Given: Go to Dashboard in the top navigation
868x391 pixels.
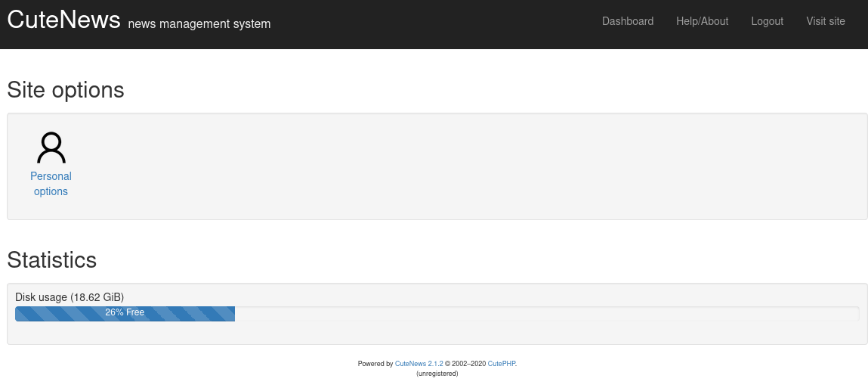Looking at the screenshot, I should coord(627,21).
